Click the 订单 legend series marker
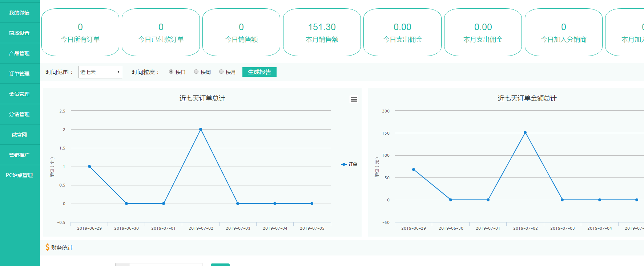This screenshot has height=266, width=644. click(x=344, y=164)
